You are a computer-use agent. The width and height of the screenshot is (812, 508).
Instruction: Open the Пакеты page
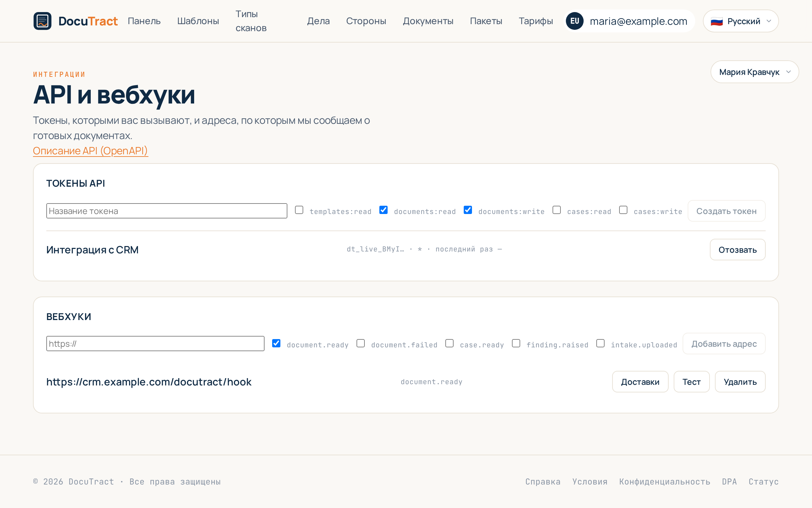[486, 21]
